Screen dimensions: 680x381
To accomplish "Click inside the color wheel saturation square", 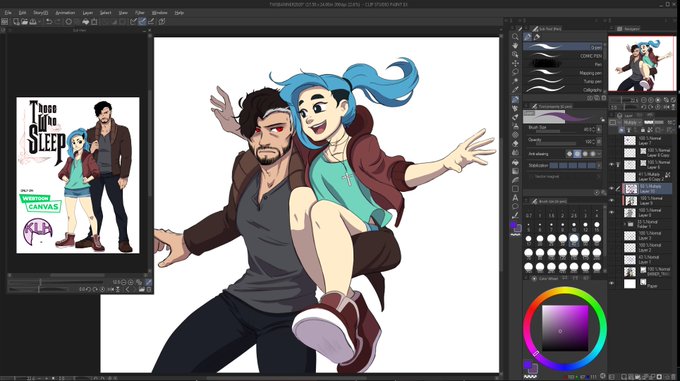I will [x=565, y=328].
